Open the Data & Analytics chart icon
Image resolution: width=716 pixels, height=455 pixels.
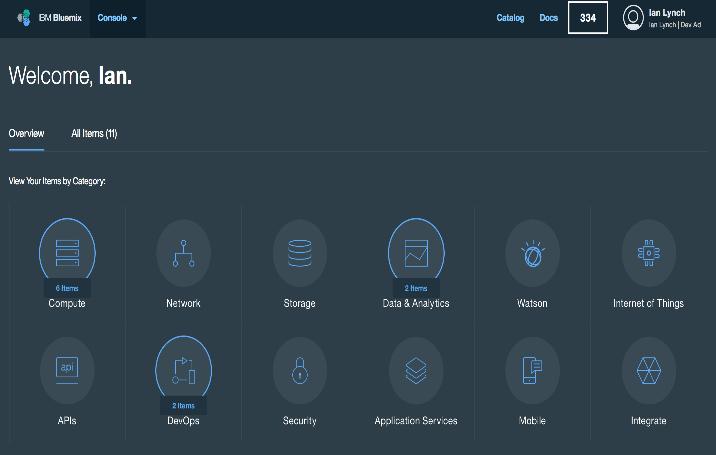pyautogui.click(x=416, y=253)
